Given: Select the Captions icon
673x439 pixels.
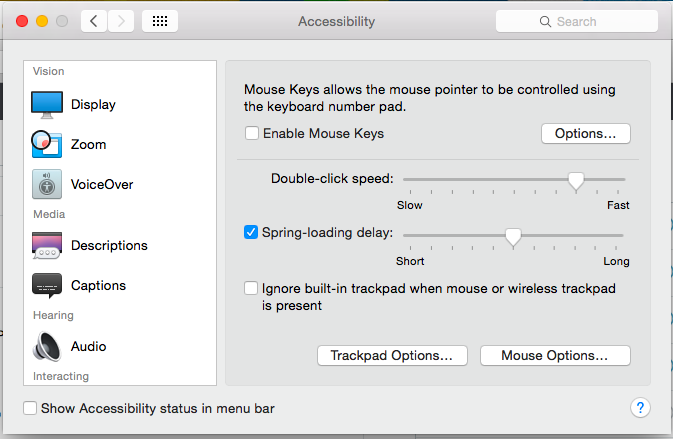Looking at the screenshot, I should tap(47, 286).
